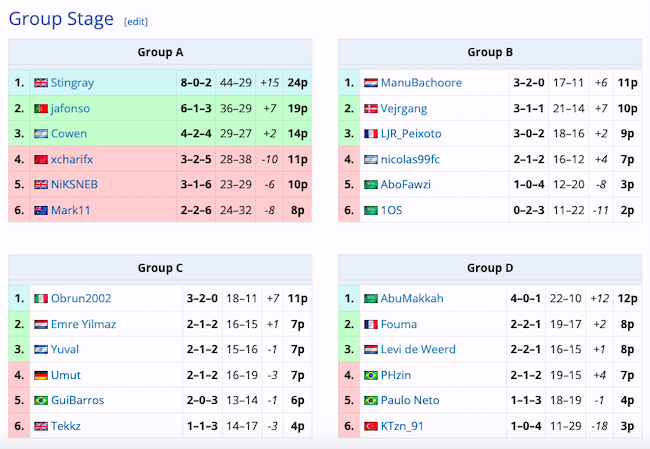Click the Israel flag next to Yuval
Viewport: 650px width, 449px height.
pyautogui.click(x=41, y=350)
